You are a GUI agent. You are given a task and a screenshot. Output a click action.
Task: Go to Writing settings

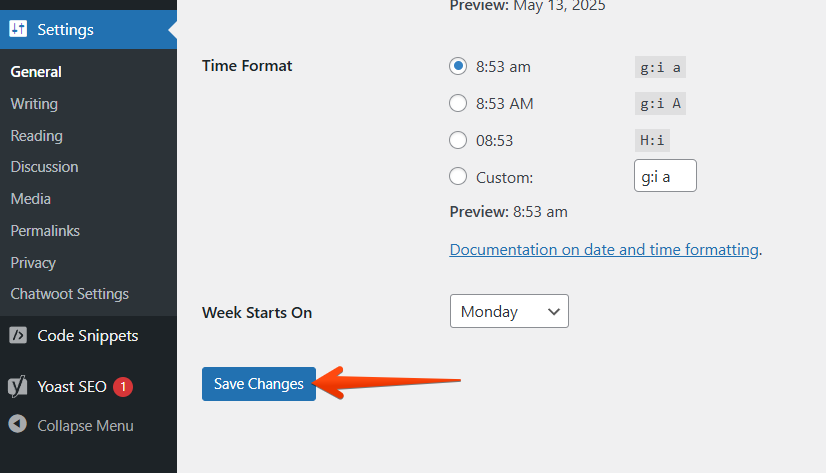point(34,104)
